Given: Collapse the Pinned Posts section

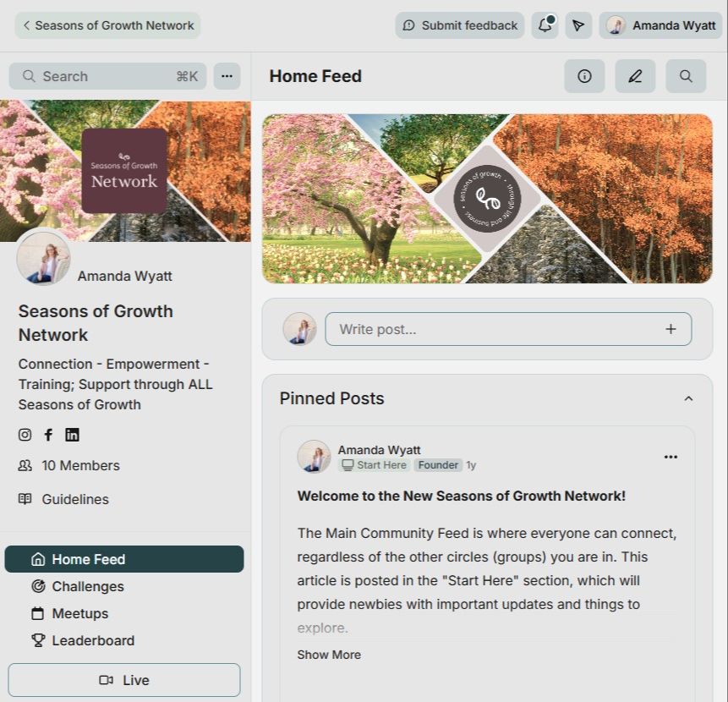Looking at the screenshot, I should (x=688, y=398).
